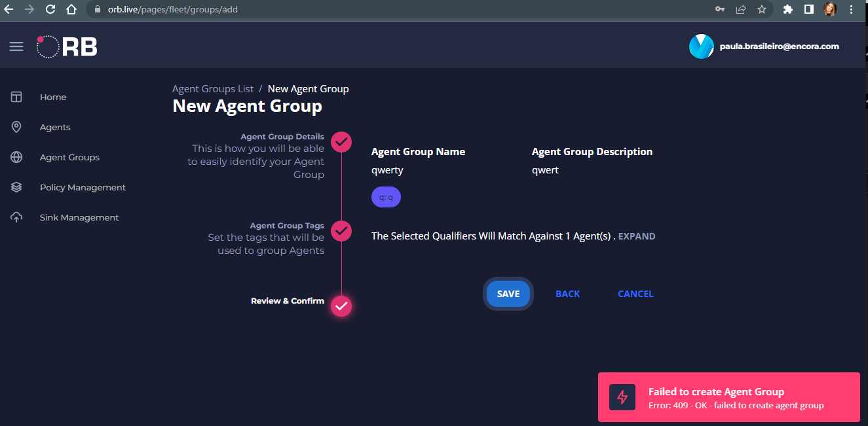Click the description value qwert
868x426 pixels.
point(545,170)
